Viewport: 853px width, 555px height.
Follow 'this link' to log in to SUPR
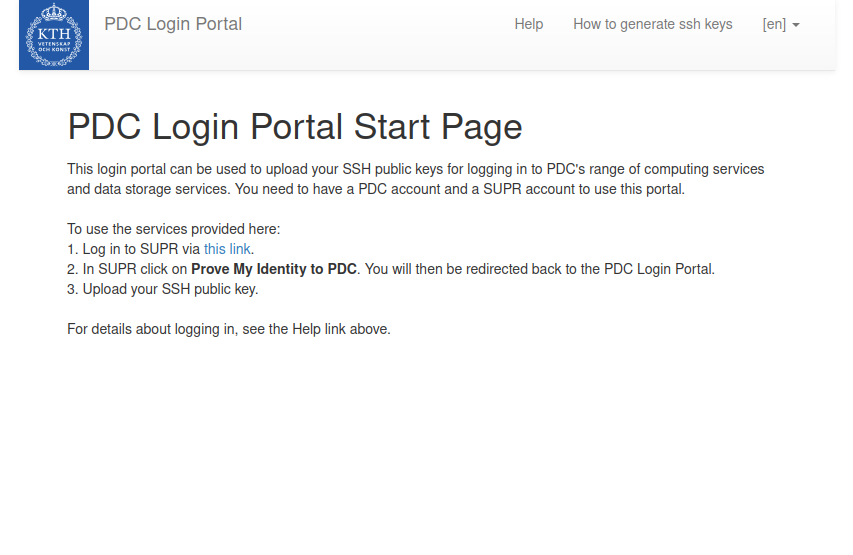(x=227, y=249)
